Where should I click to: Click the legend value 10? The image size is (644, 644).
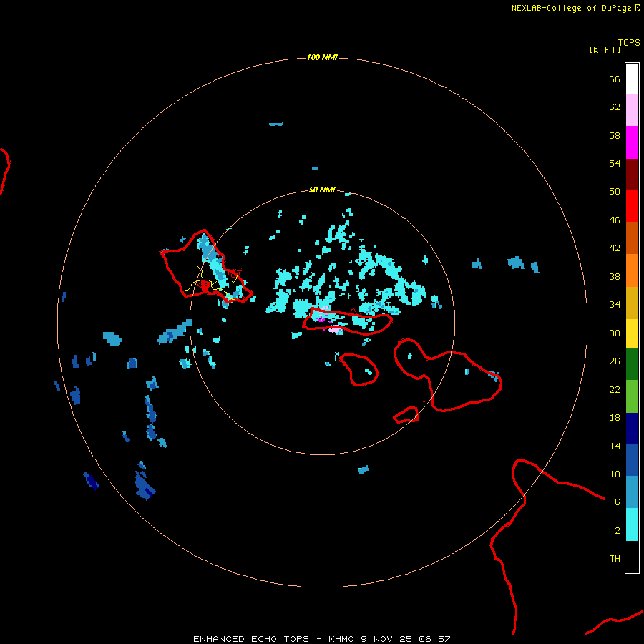coord(615,474)
